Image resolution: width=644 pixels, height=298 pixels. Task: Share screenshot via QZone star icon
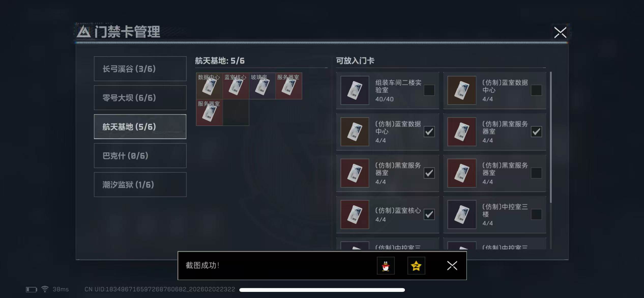[416, 266]
